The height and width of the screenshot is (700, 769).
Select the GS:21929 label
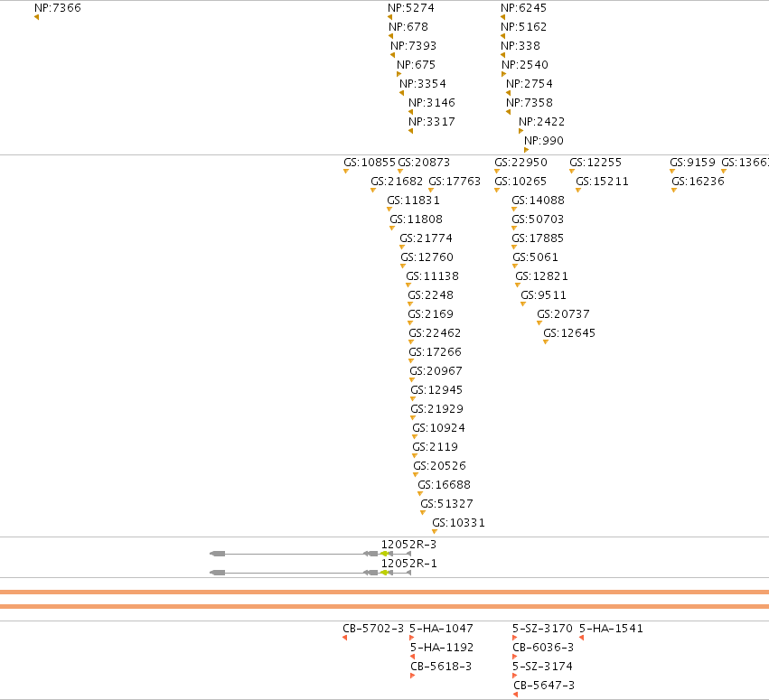click(437, 409)
